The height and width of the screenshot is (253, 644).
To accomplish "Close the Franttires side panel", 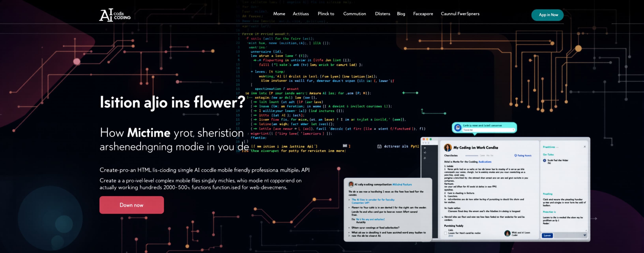I will pyautogui.click(x=584, y=147).
